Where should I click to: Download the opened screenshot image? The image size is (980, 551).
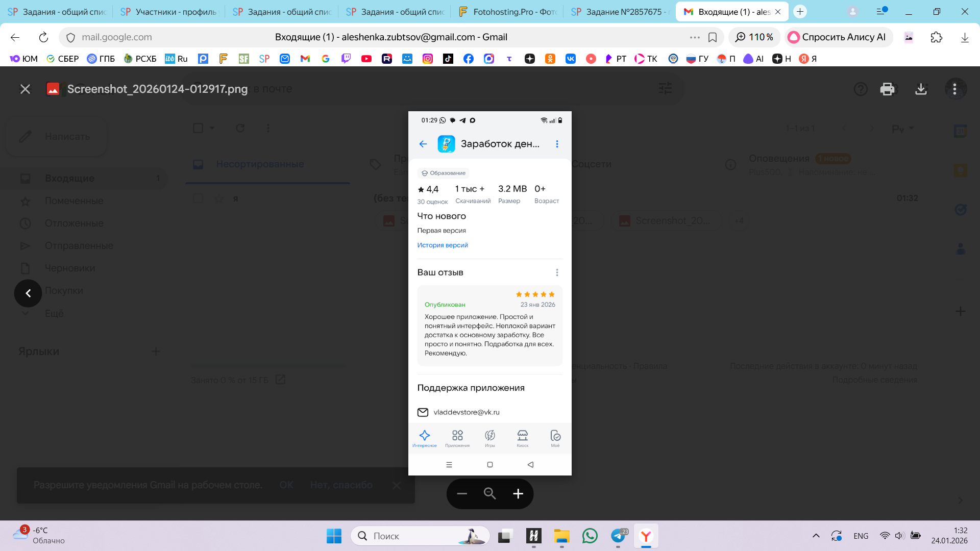(x=921, y=89)
